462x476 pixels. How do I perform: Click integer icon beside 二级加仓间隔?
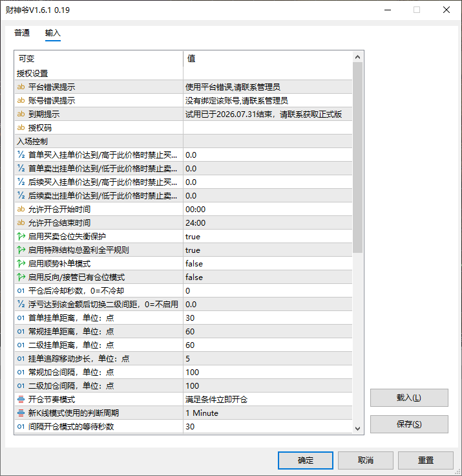pyautogui.click(x=21, y=386)
